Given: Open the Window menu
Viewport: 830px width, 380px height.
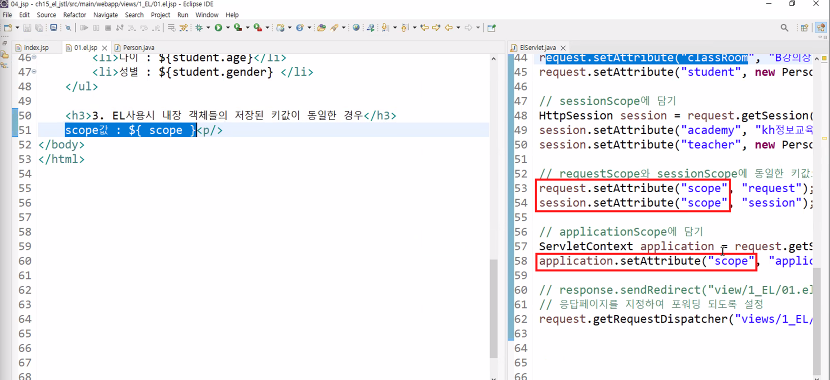Looking at the screenshot, I should point(206,15).
